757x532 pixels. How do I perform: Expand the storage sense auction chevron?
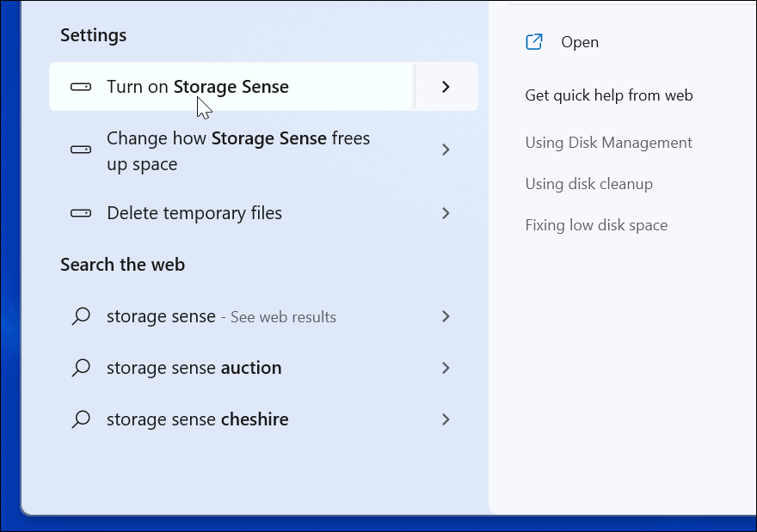click(446, 368)
